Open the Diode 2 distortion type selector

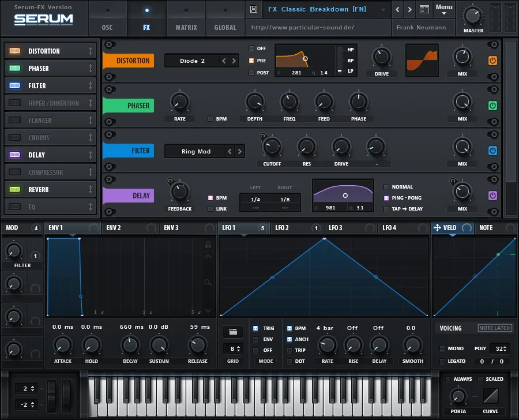coord(193,61)
